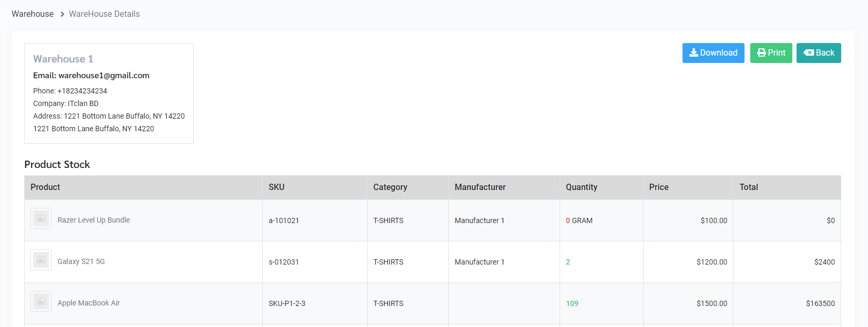Click the Download button
The height and width of the screenshot is (327, 868).
pyautogui.click(x=713, y=53)
